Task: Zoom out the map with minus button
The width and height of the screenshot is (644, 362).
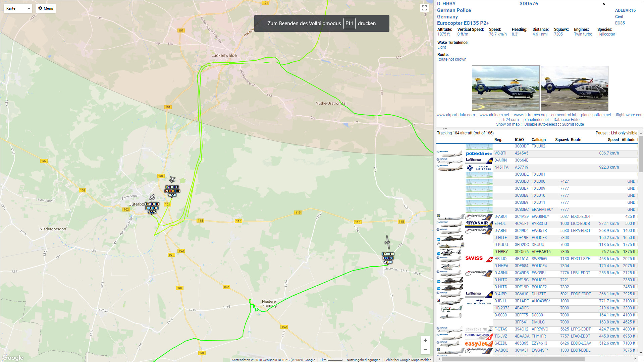Action: click(425, 350)
